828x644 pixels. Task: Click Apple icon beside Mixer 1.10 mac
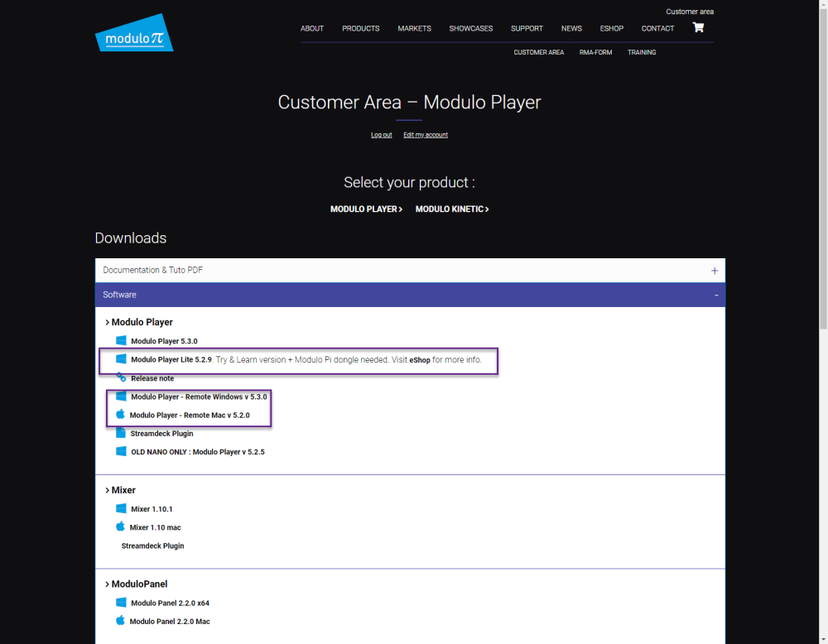[x=120, y=526]
